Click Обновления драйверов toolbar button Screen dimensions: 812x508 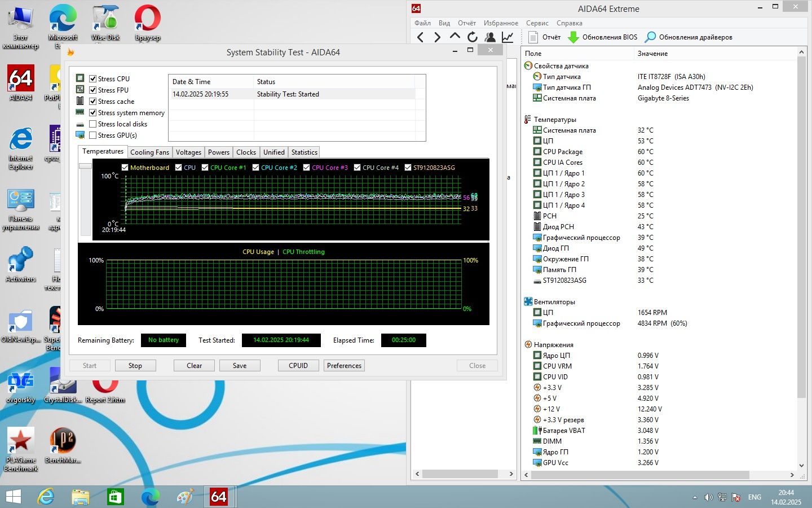689,37
